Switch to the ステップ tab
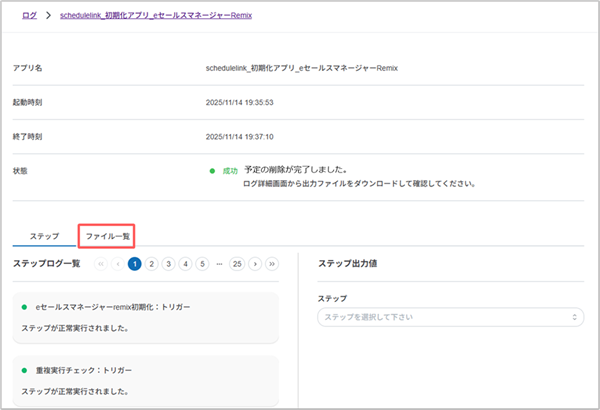This screenshot has width=600, height=410. (x=43, y=236)
